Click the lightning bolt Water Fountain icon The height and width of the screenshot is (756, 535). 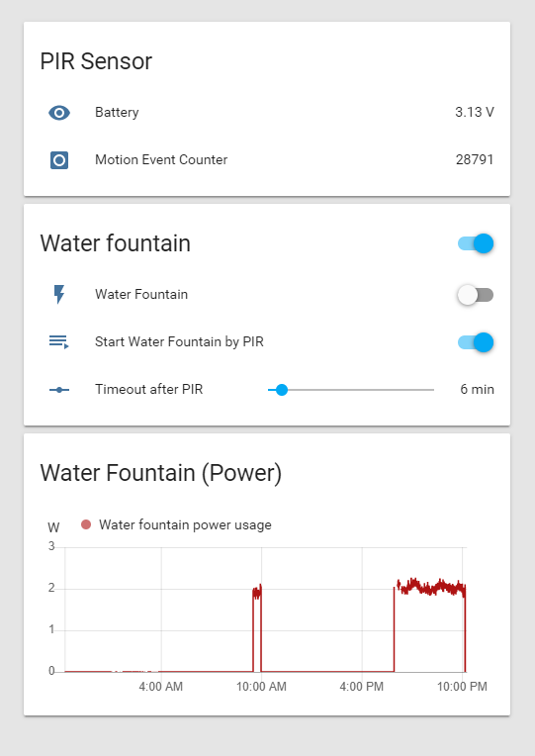(x=58, y=294)
